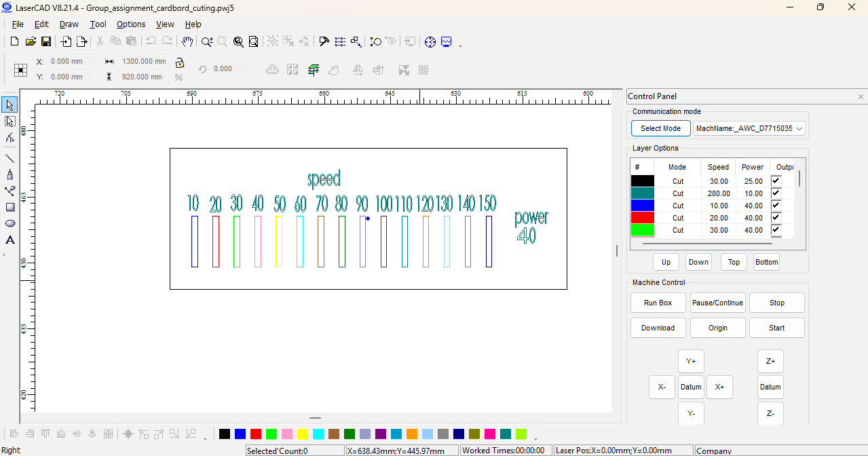Screen dimensions: 868x456
Task: Select the Line drawing tool
Action: click(x=10, y=158)
